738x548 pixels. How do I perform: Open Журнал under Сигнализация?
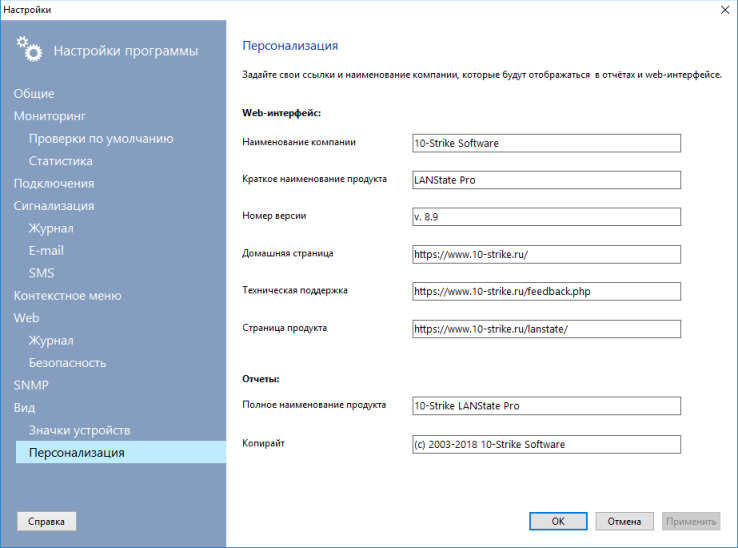coord(51,228)
